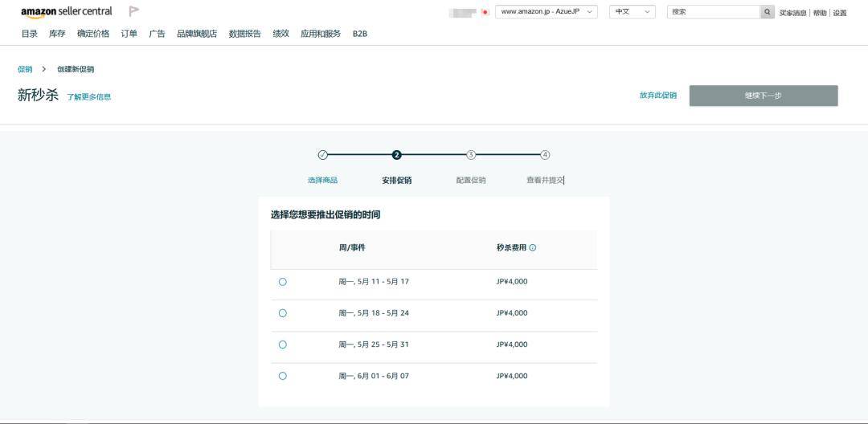The width and height of the screenshot is (868, 424).
Task: Click the Japan flag icon in header
Action: click(485, 12)
